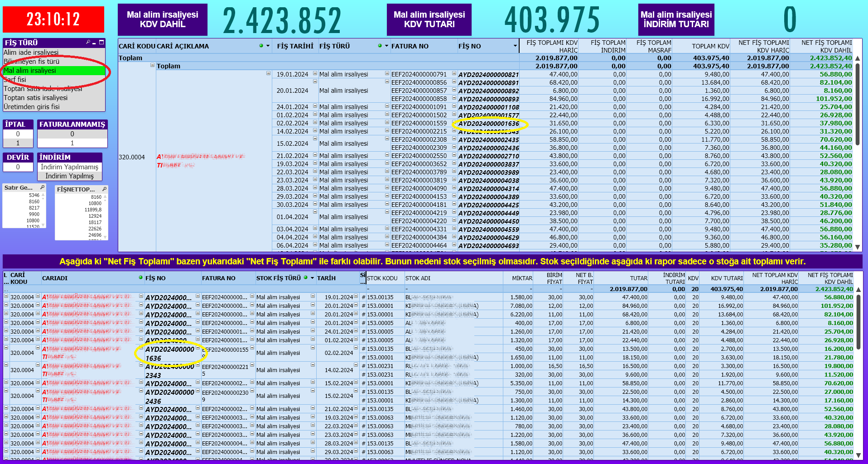Open the CARİ AÇIKLAMA column dropdown arrow

(268, 46)
